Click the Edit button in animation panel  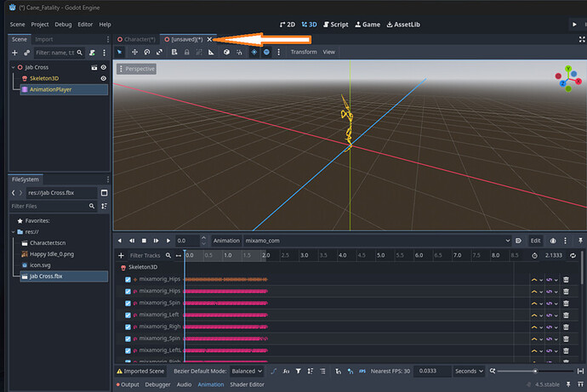[536, 241]
